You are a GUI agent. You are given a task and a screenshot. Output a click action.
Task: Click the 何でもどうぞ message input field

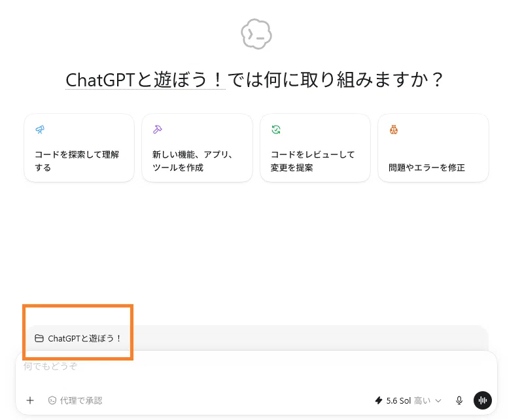click(256, 370)
